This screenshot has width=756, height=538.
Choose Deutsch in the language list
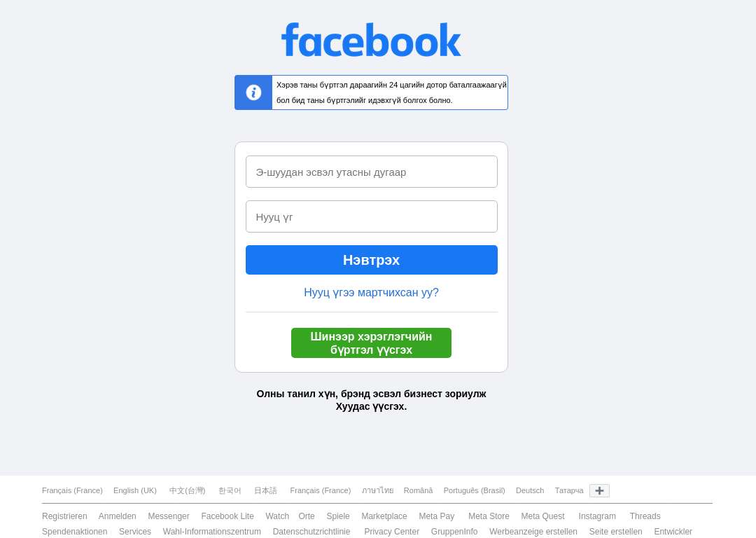(530, 490)
